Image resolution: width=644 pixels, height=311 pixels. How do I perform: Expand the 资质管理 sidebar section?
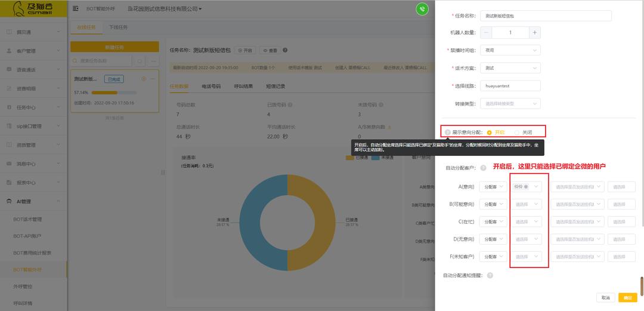pos(33,145)
